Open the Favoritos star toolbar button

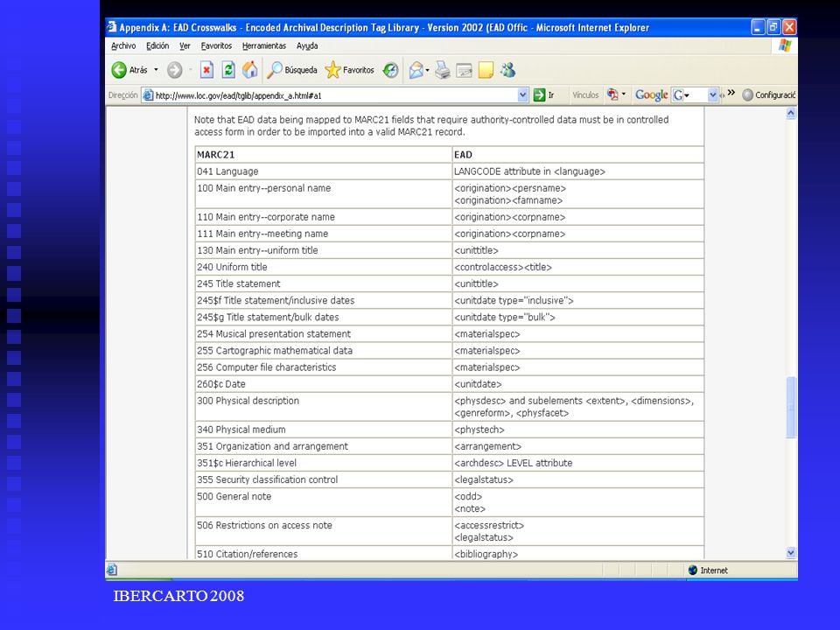click(349, 70)
